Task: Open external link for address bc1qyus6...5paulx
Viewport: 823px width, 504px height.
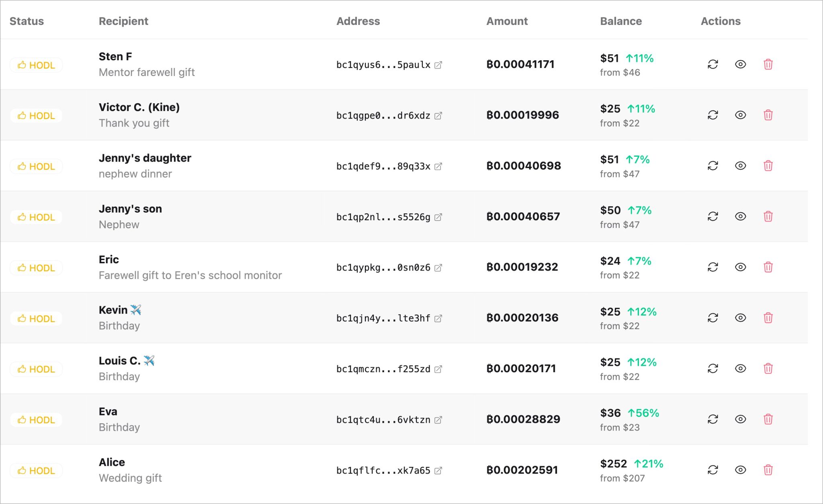Action: pos(438,65)
